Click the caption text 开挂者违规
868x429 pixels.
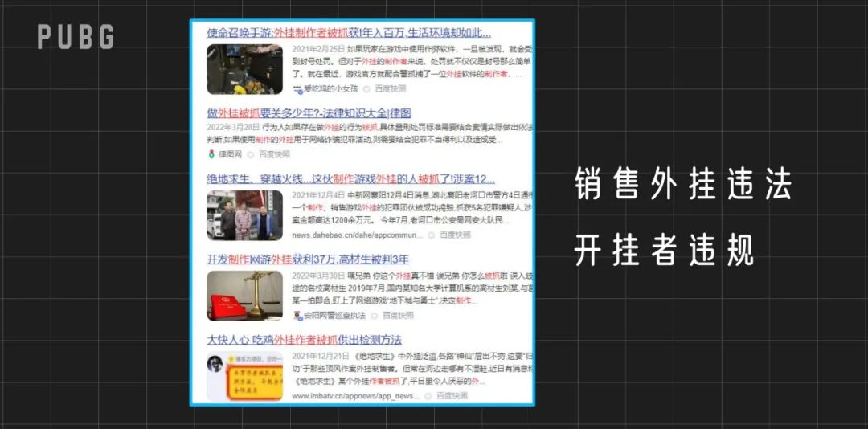tap(664, 251)
